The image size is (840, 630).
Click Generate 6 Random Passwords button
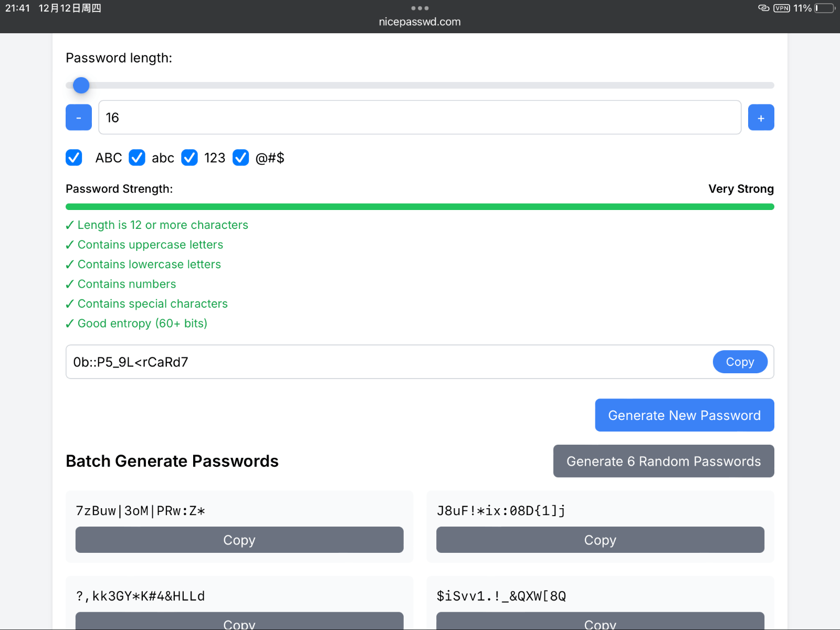[x=664, y=461]
